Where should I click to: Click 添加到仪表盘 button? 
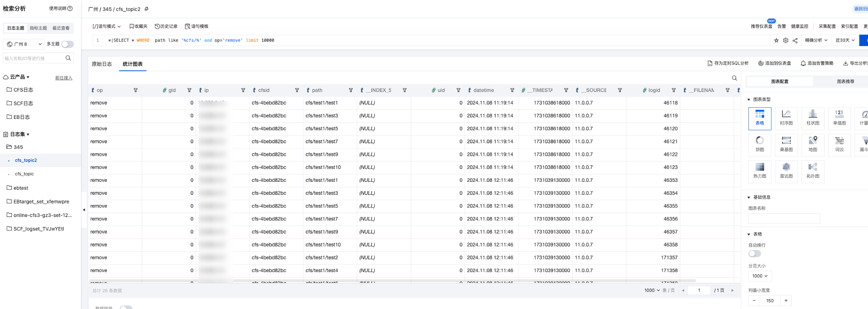tap(775, 63)
